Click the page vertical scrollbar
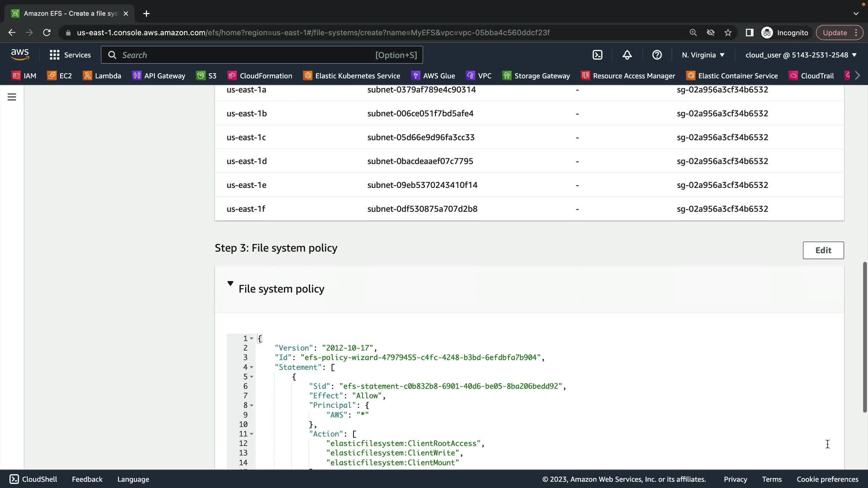 click(x=864, y=337)
